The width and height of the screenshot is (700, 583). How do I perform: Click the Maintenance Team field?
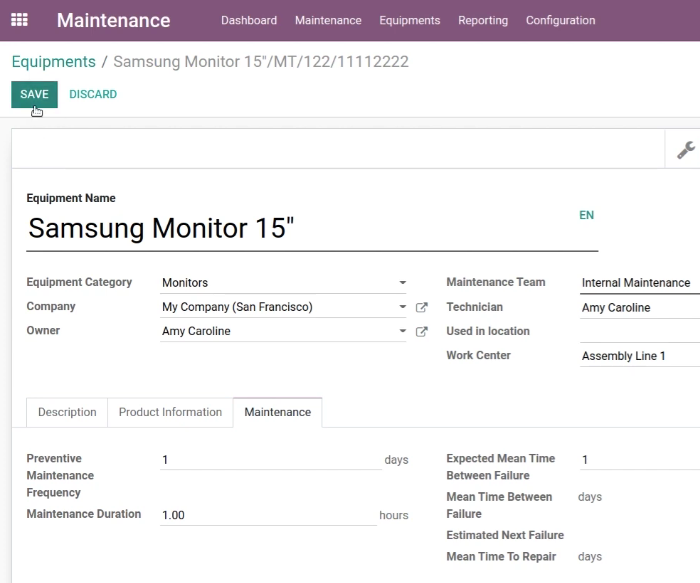[x=640, y=283]
